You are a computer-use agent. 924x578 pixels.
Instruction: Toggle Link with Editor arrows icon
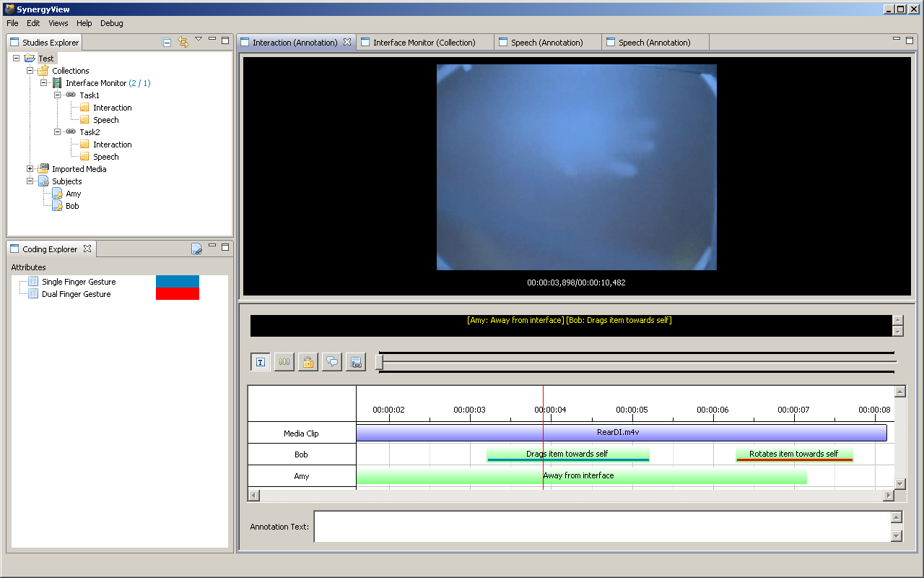(x=183, y=43)
